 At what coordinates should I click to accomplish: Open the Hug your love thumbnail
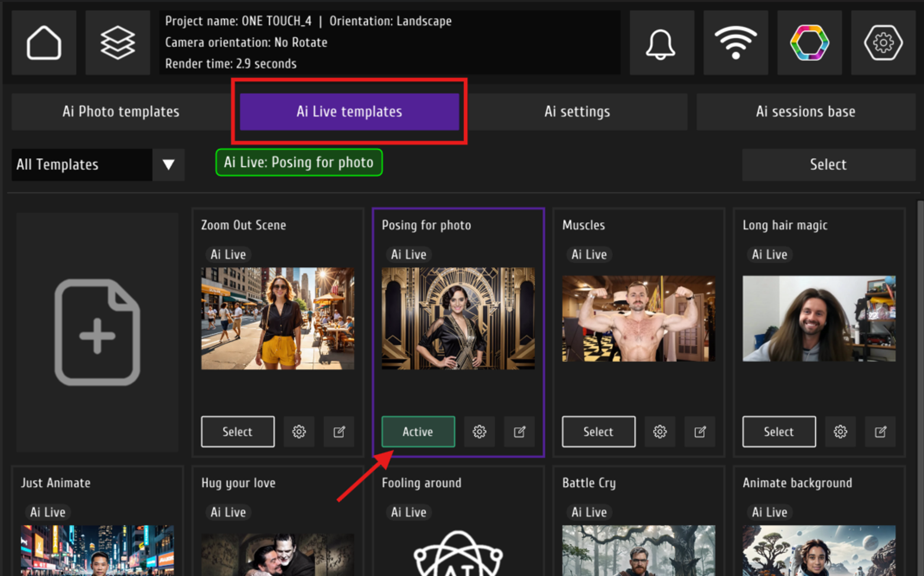coord(278,555)
